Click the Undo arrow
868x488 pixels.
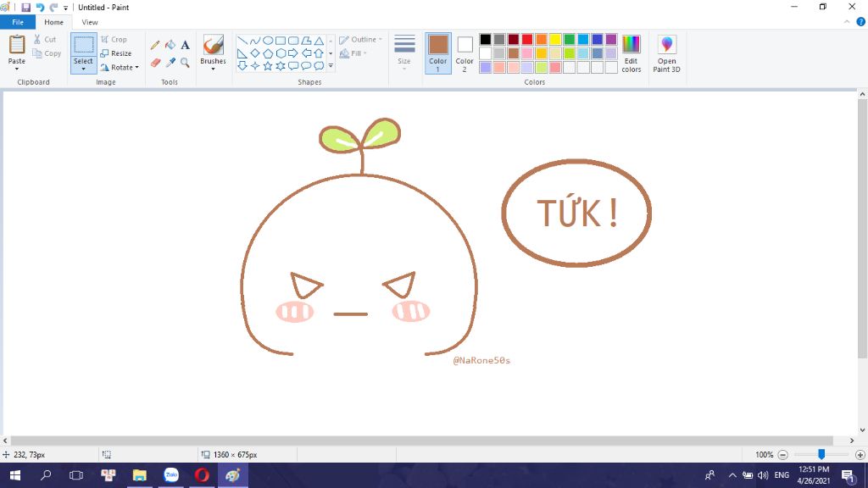tap(40, 8)
